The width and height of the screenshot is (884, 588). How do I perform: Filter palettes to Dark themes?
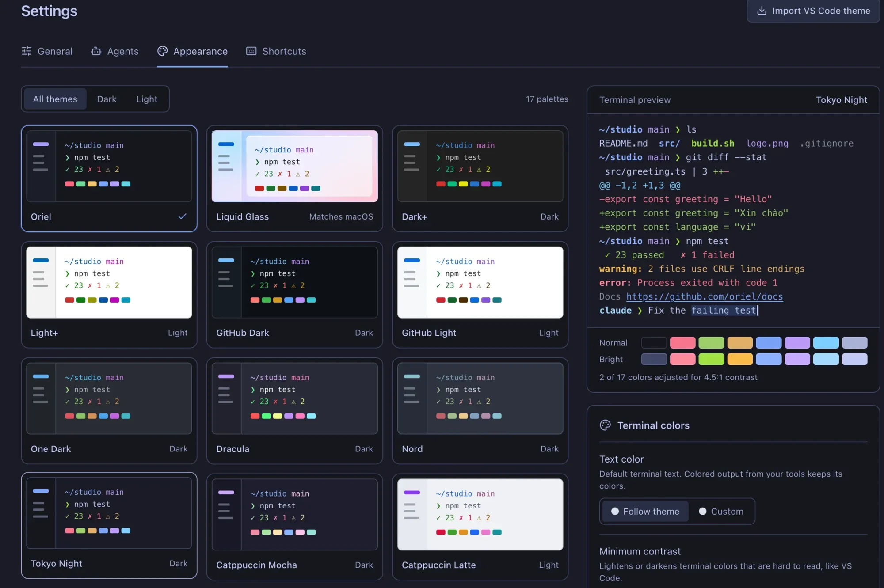point(107,99)
